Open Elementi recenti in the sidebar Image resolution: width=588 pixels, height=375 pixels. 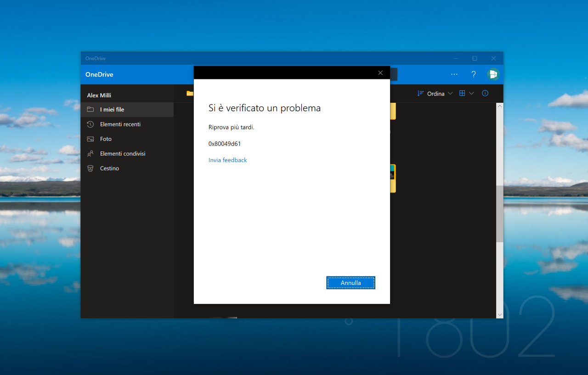127,124
